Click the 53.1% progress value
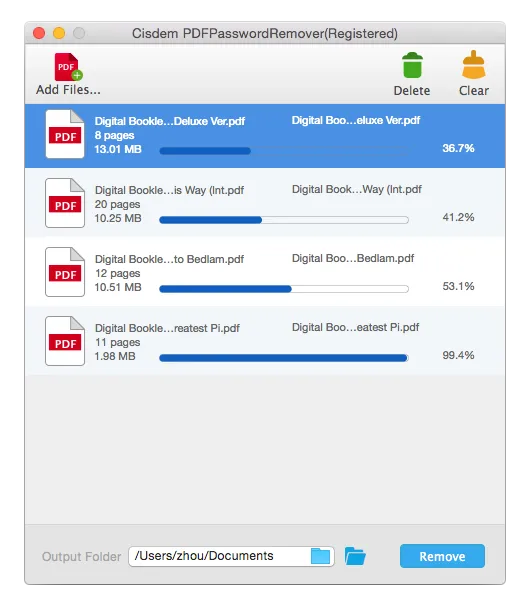 point(458,286)
